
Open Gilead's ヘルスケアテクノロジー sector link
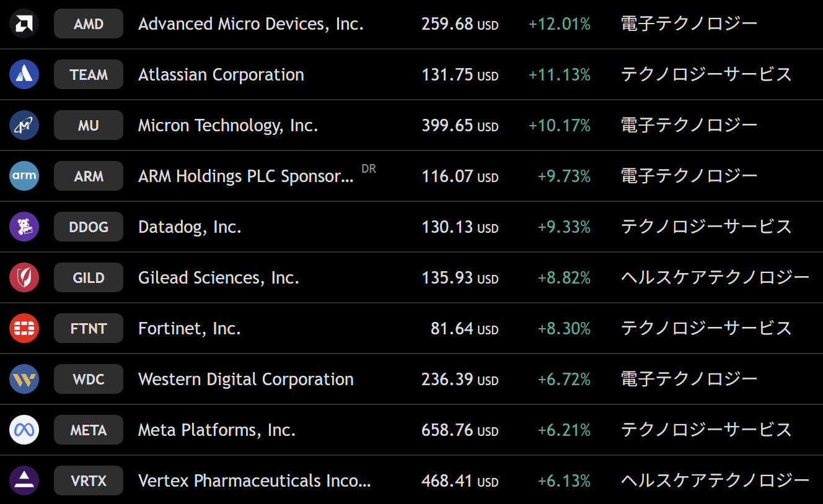point(715,278)
